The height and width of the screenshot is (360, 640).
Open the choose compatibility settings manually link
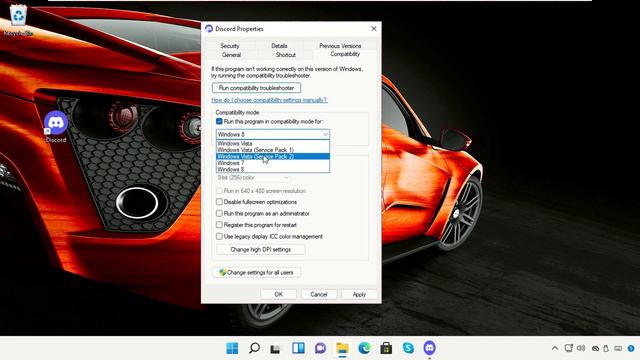click(269, 100)
